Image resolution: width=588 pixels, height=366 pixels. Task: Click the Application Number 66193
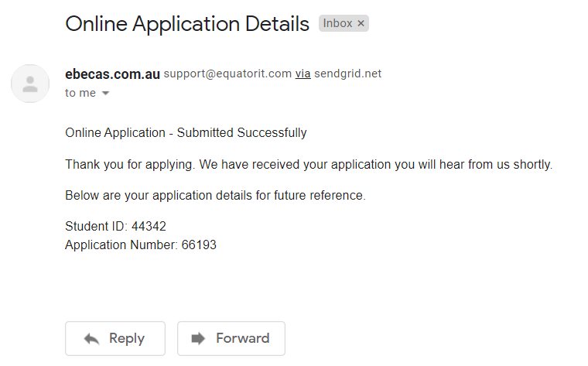click(199, 245)
